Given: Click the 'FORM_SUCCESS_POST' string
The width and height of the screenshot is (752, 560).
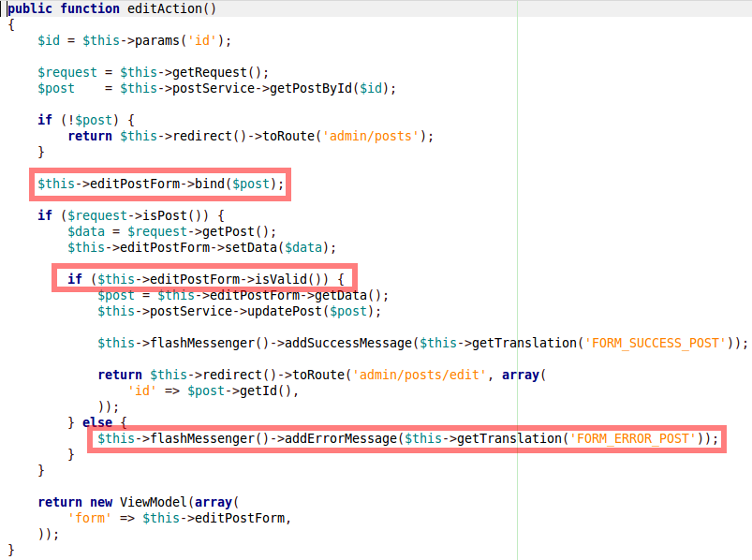Looking at the screenshot, I should [x=654, y=343].
